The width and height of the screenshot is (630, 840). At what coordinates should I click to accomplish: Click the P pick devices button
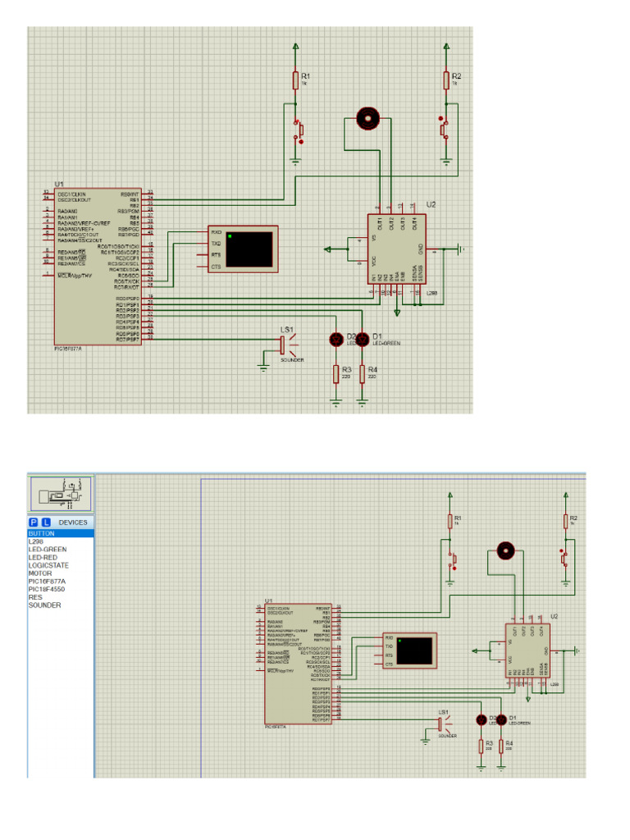tap(34, 522)
